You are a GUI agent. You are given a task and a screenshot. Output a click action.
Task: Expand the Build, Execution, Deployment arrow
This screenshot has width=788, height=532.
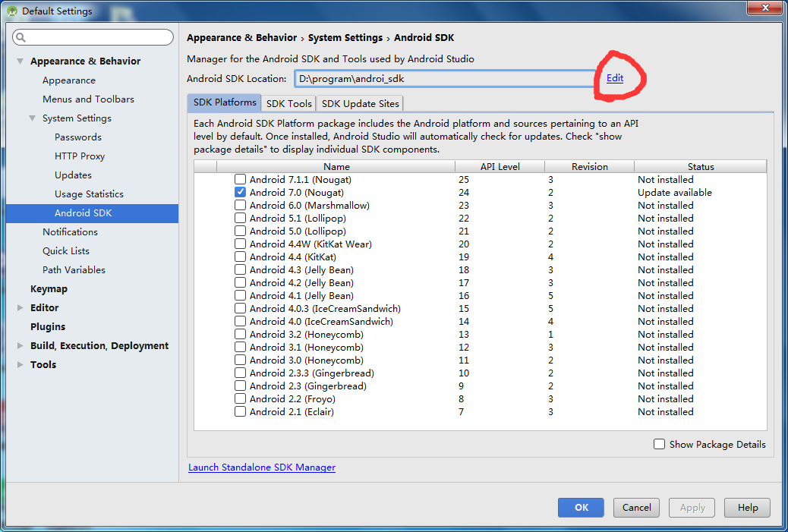pos(20,345)
